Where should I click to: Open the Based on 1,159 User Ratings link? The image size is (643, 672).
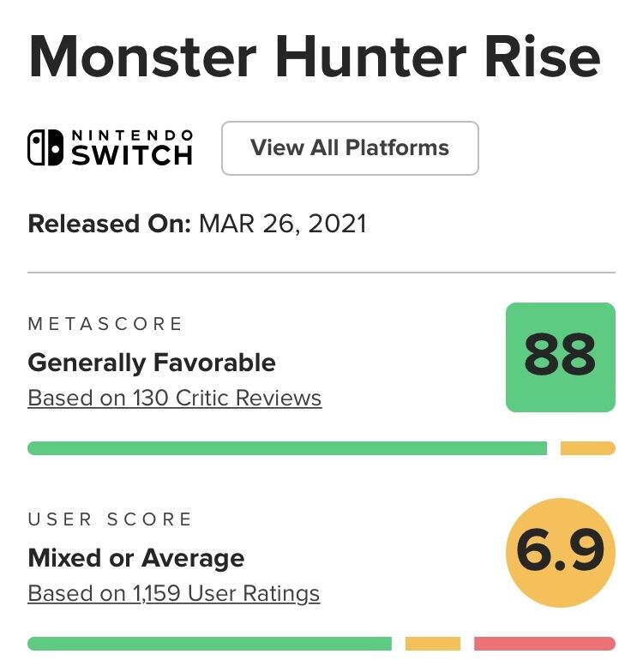(x=174, y=593)
